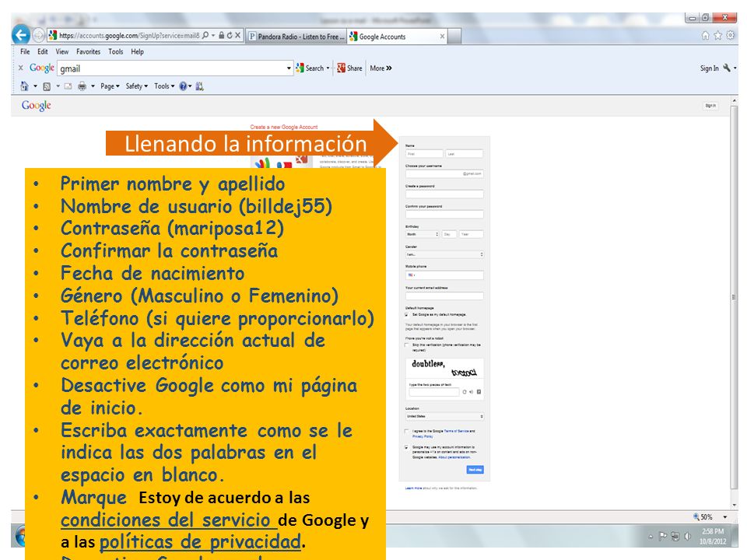Click the Google Toolbar gmail search field
747x560 pixels.
[x=174, y=68]
